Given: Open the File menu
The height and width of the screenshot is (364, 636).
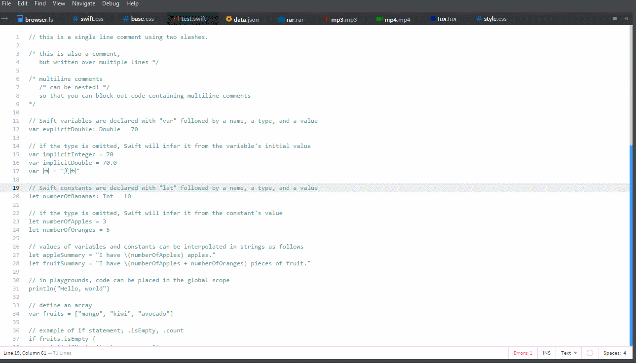Looking at the screenshot, I should [x=6, y=3].
